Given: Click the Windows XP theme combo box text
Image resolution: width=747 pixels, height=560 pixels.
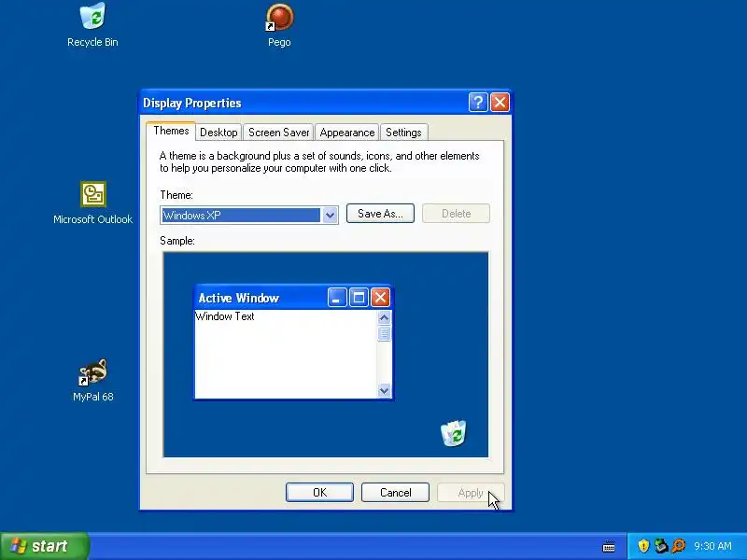Looking at the screenshot, I should (241, 216).
